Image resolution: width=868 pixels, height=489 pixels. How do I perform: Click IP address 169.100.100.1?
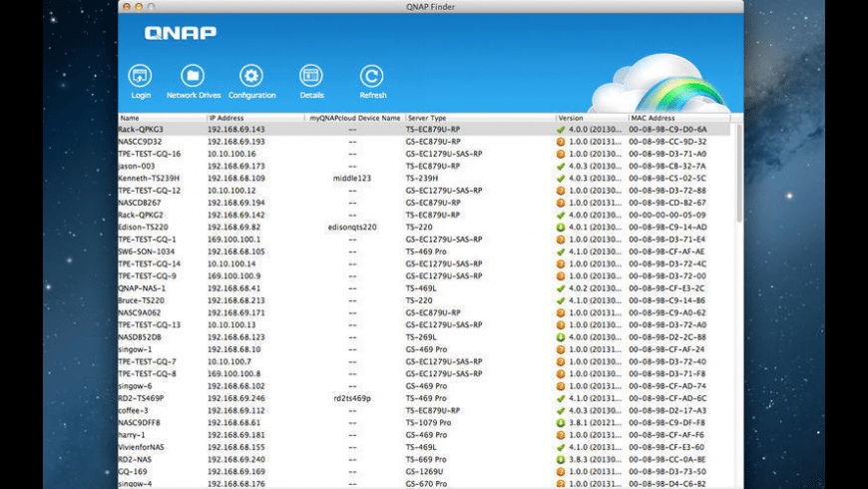click(233, 240)
